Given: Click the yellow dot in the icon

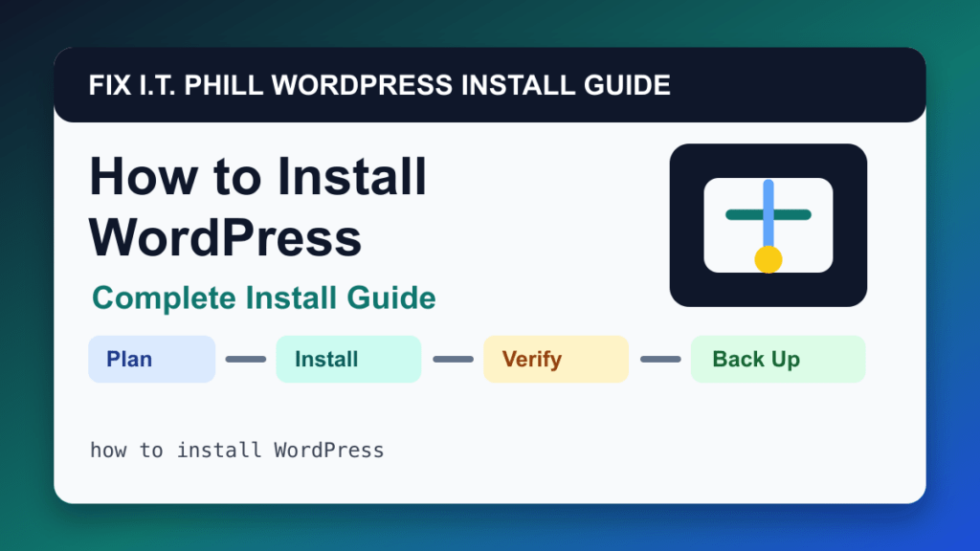Looking at the screenshot, I should (x=768, y=259).
